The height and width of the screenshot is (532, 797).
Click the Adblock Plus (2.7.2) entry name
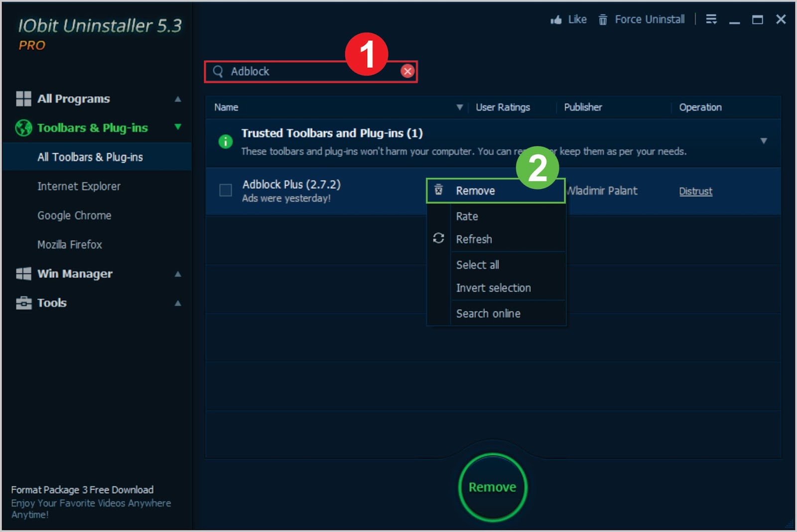(x=291, y=184)
